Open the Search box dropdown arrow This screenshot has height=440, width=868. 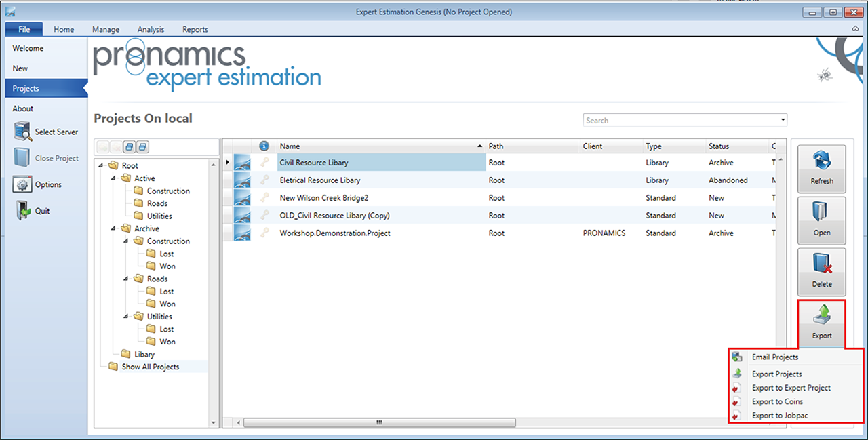783,121
